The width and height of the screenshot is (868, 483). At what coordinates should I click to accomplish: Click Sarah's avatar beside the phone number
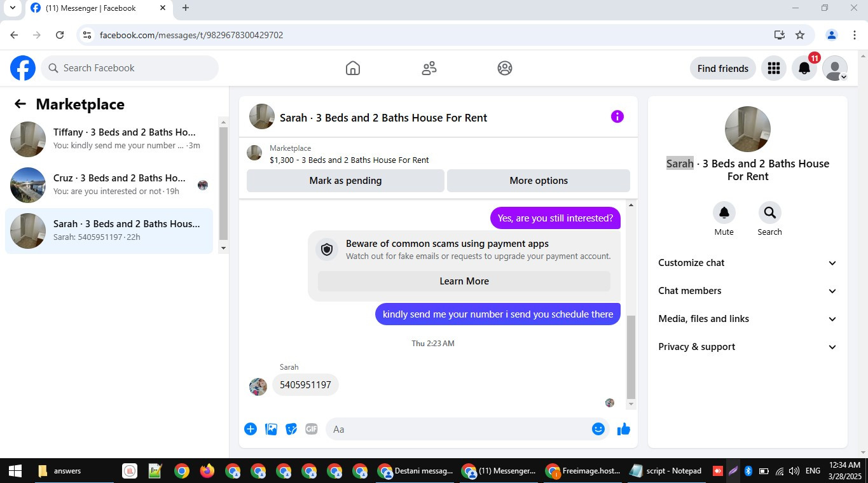pyautogui.click(x=258, y=386)
